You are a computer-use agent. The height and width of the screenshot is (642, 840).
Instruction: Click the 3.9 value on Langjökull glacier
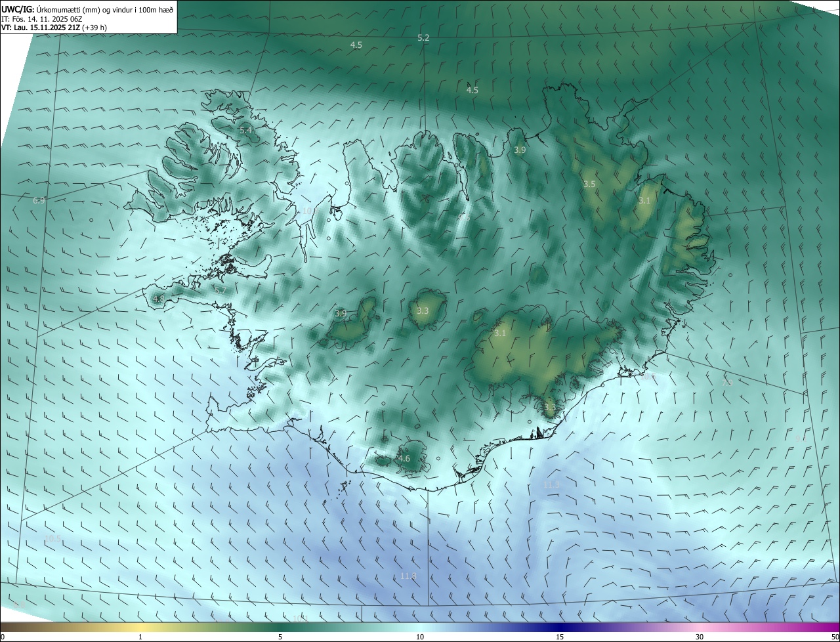coord(341,314)
